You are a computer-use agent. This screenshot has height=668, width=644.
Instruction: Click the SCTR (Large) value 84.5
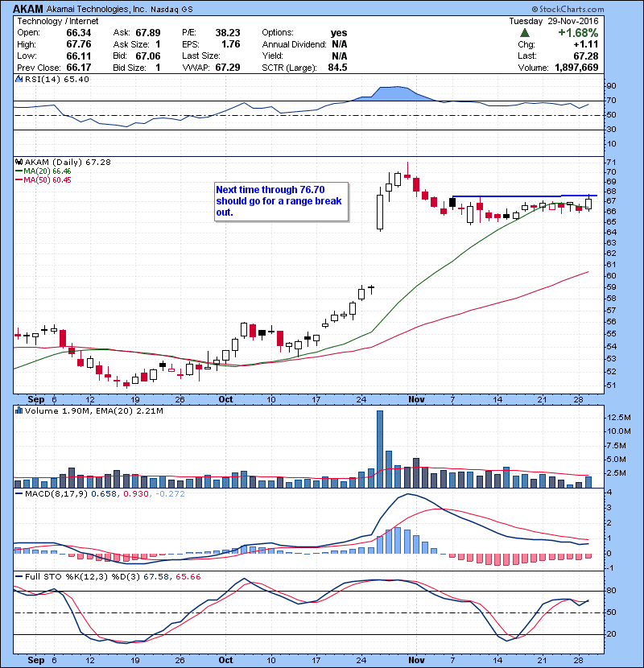pyautogui.click(x=337, y=68)
